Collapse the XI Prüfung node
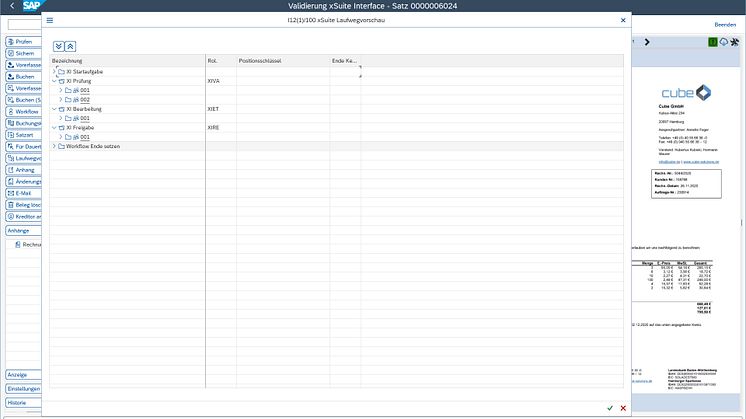 point(54,81)
